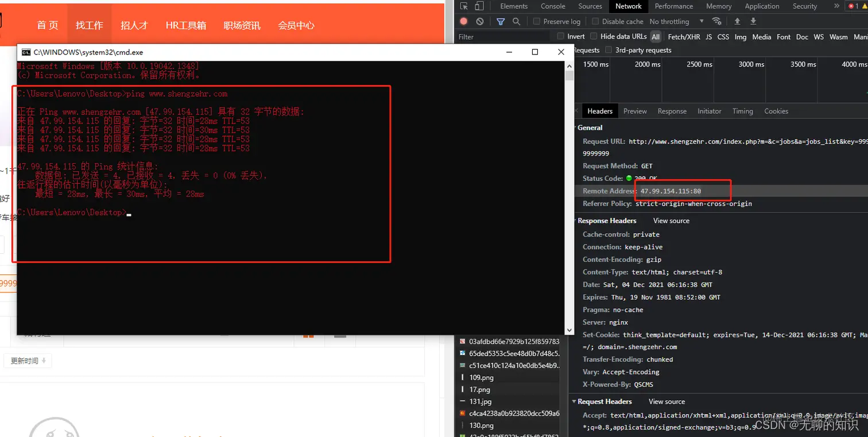Stop recording network log with the red button
The image size is (868, 437).
tap(464, 21)
